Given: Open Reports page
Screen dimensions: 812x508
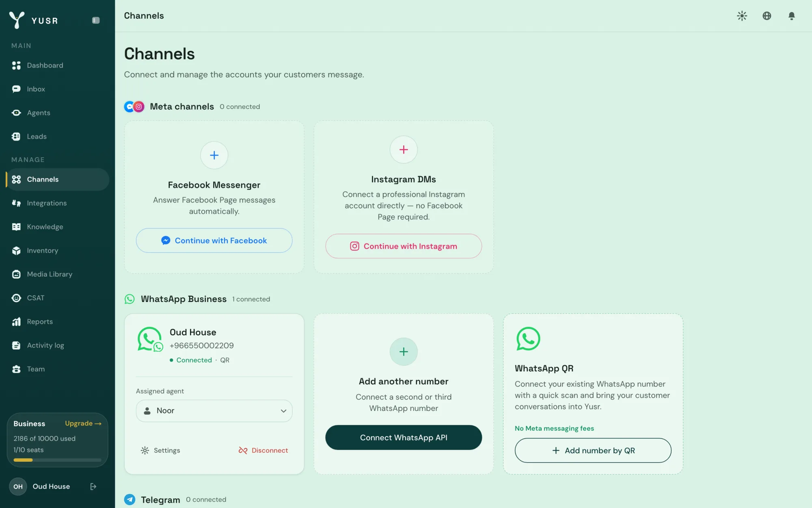Looking at the screenshot, I should [x=57, y=321].
